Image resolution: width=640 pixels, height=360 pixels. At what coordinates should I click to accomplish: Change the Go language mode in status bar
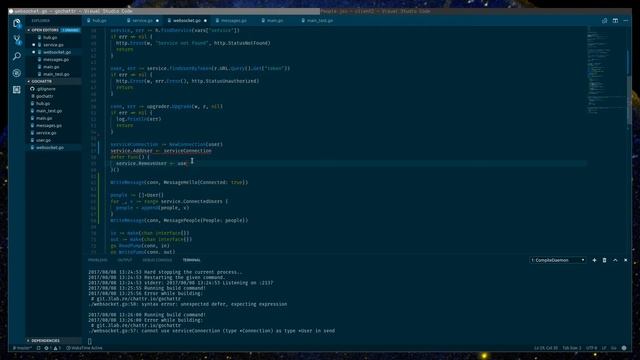tap(613, 348)
